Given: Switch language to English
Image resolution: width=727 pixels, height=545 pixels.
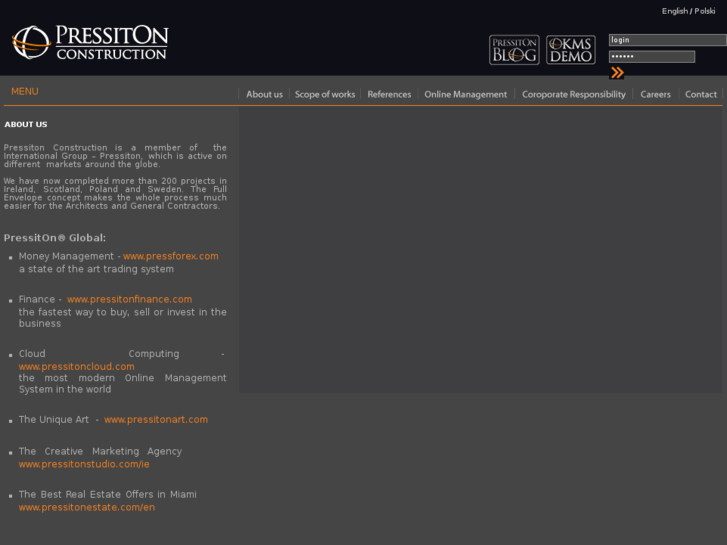Looking at the screenshot, I should click(x=675, y=11).
